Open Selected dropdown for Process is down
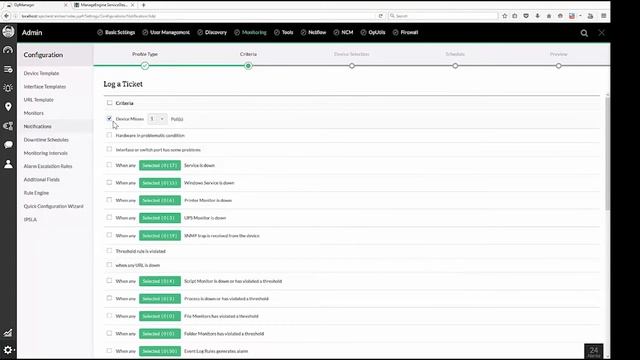The image size is (640, 360). [x=160, y=299]
